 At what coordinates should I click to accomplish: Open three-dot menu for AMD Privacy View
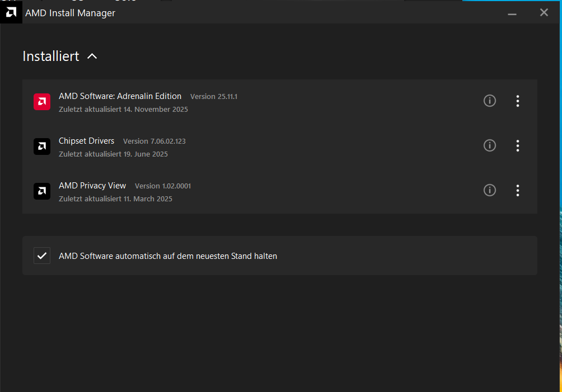(518, 191)
